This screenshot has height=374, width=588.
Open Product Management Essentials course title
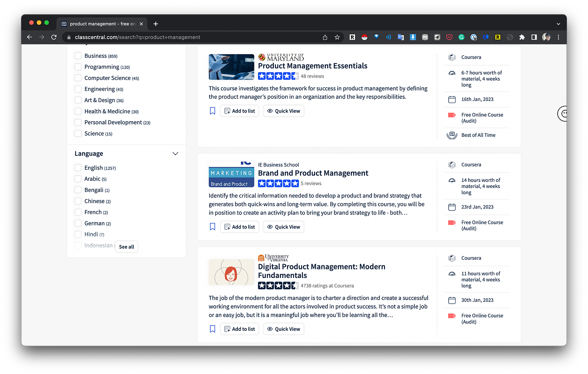click(313, 66)
